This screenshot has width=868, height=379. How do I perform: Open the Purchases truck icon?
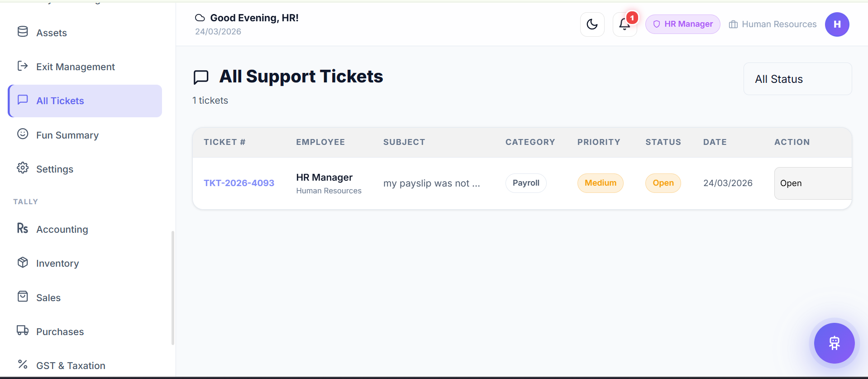pyautogui.click(x=23, y=331)
